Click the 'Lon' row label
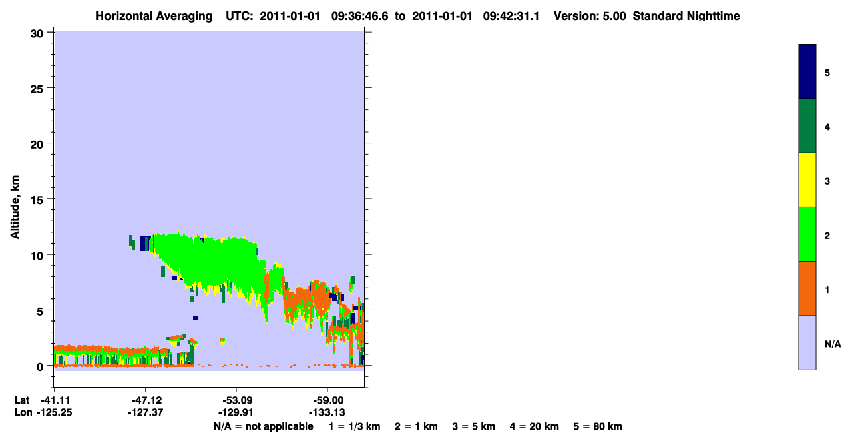This screenshot has width=868, height=445. pos(22,413)
